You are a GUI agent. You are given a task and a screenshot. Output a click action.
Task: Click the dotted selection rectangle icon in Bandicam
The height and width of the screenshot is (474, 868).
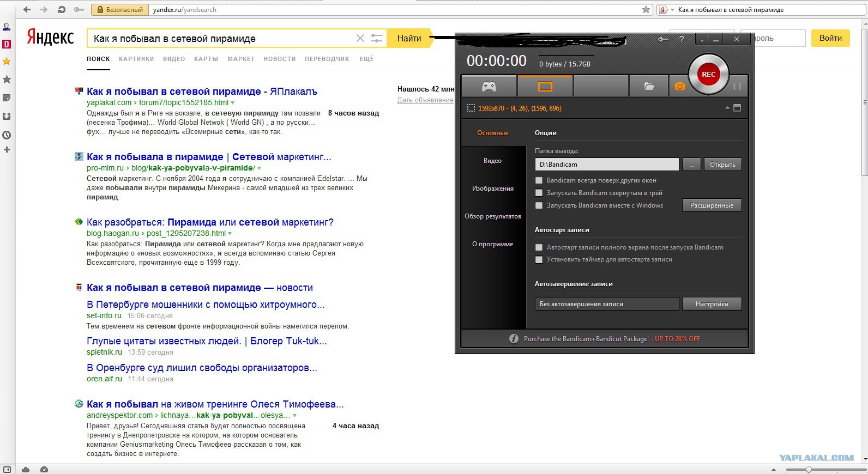tap(471, 108)
